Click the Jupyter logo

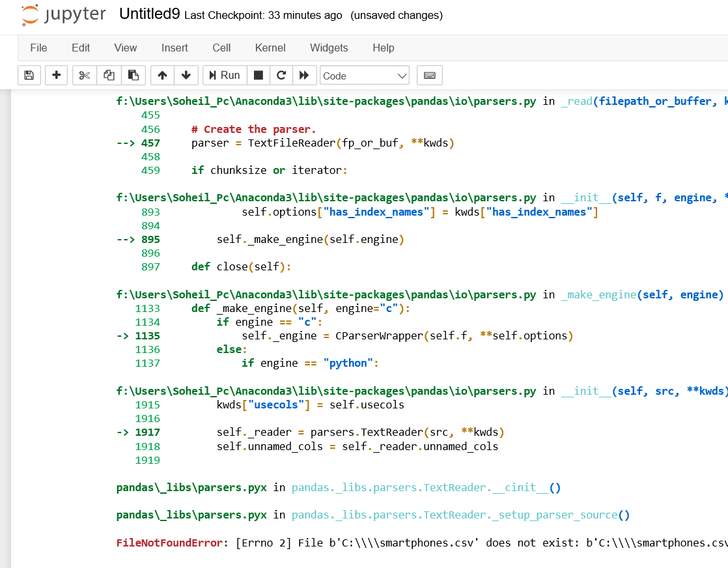[62, 16]
